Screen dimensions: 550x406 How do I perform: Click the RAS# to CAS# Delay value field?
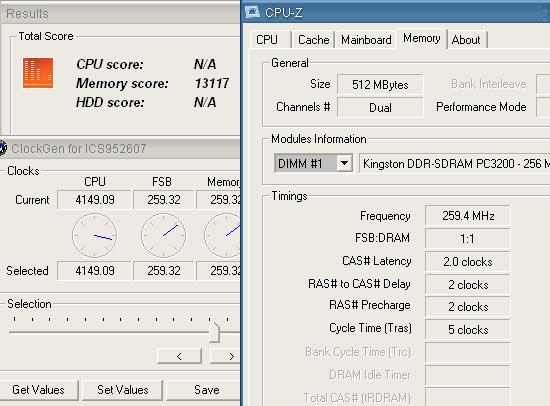468,285
